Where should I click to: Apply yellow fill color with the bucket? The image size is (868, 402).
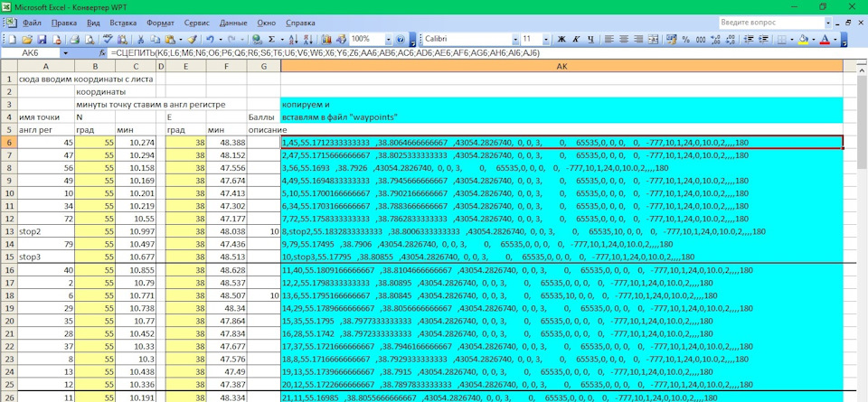[x=803, y=40]
